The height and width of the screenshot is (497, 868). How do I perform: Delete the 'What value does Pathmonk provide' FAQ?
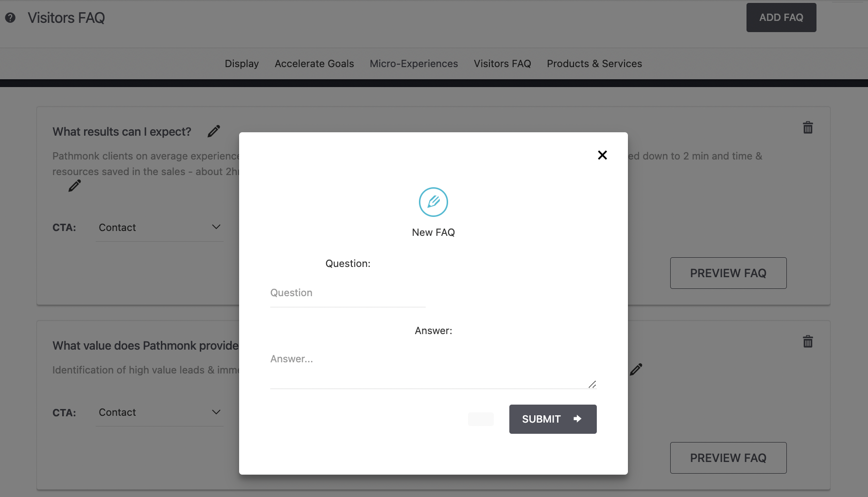click(808, 341)
